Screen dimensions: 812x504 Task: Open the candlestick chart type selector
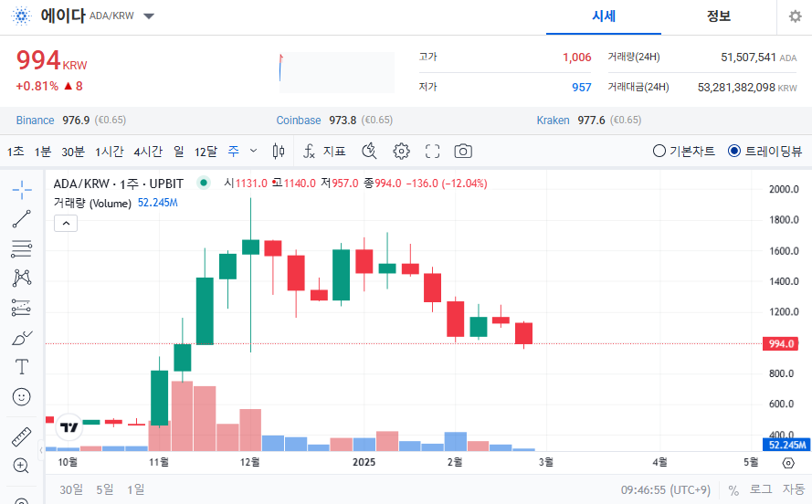[278, 151]
